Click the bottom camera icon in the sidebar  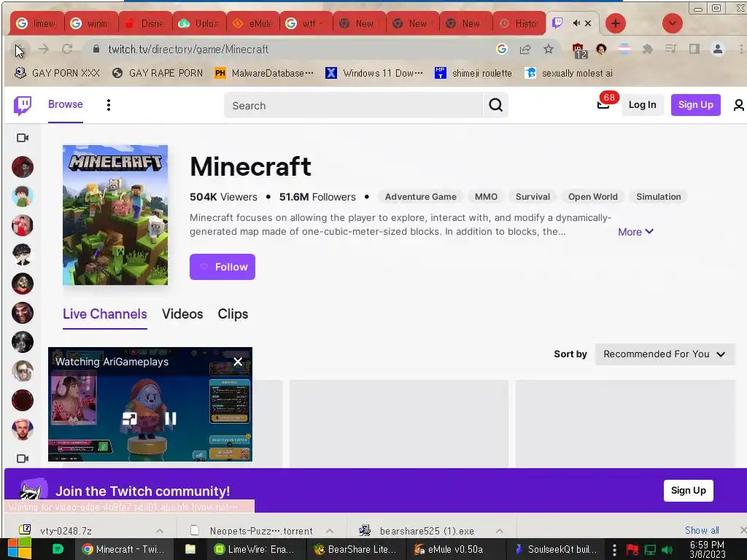(x=23, y=458)
